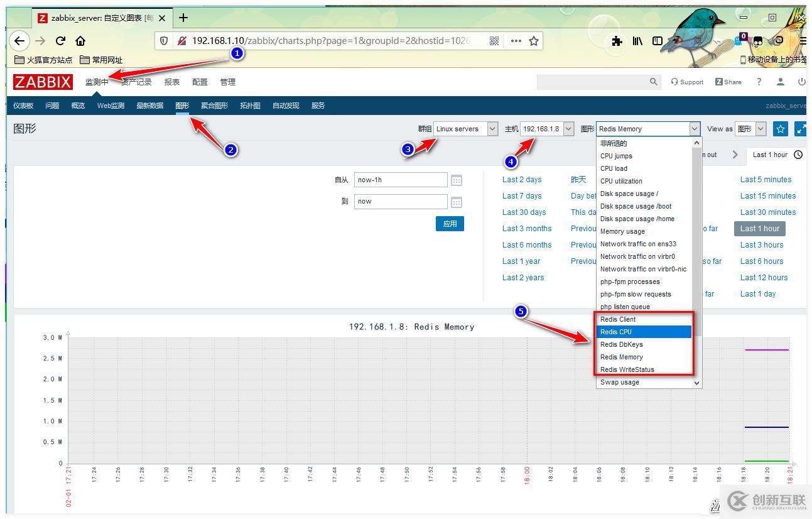
Task: Add graph to favourites star button
Action: click(x=781, y=129)
